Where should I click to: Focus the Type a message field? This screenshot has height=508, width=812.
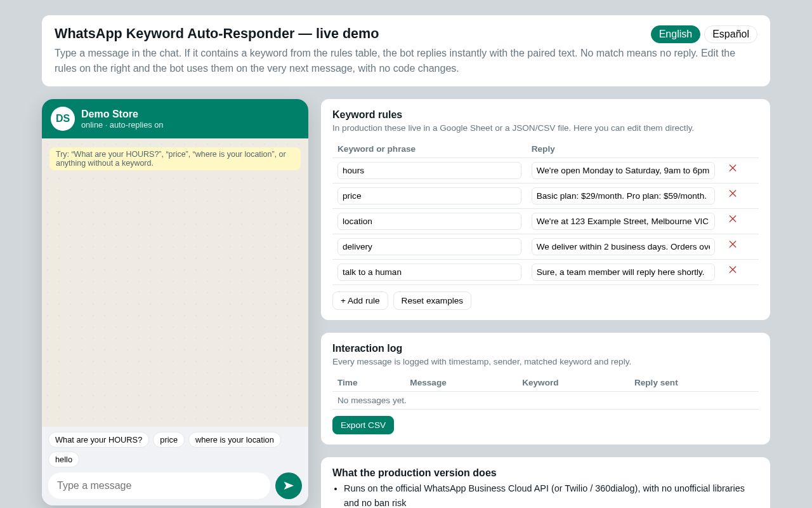(x=159, y=486)
